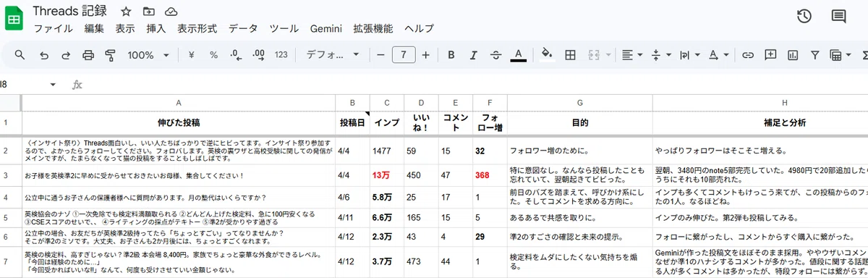Open the text color picker
The width and height of the screenshot is (868, 278).
518,55
